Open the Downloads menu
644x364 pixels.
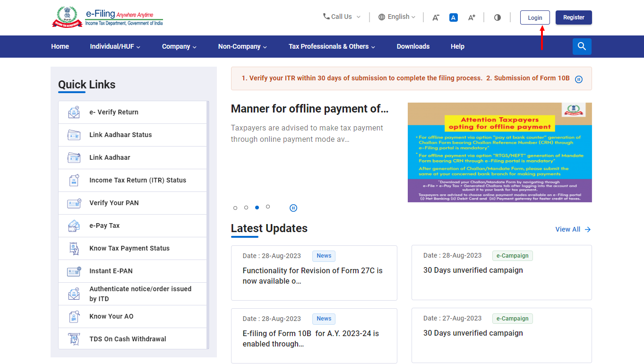coord(413,46)
